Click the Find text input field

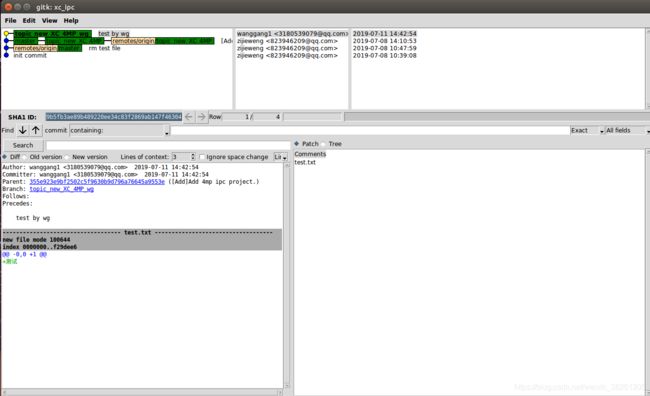(x=370, y=130)
